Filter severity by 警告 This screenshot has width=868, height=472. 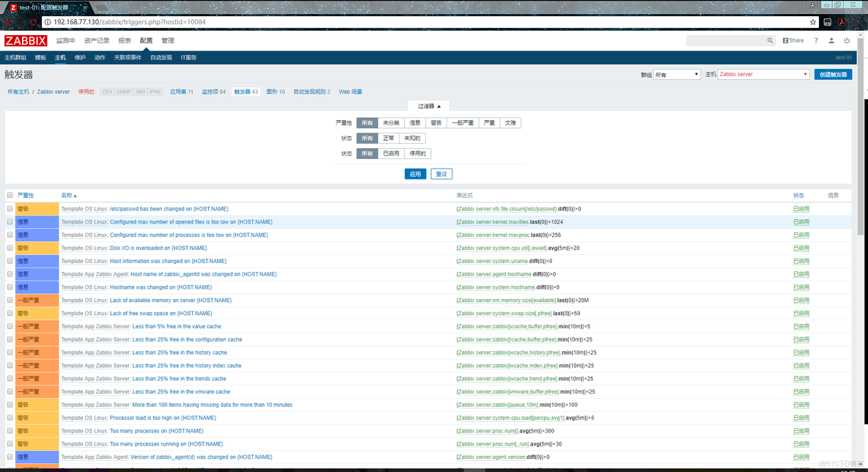click(x=436, y=123)
